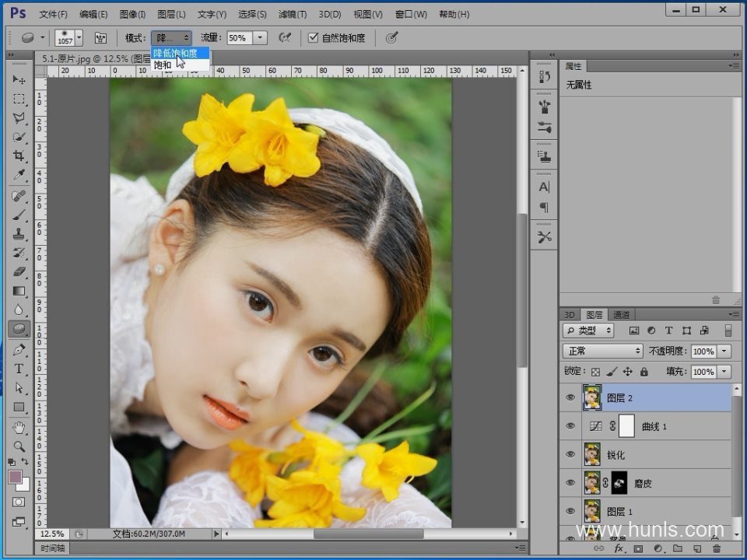
Task: Select the Rectangular Marquee tool
Action: 19,99
